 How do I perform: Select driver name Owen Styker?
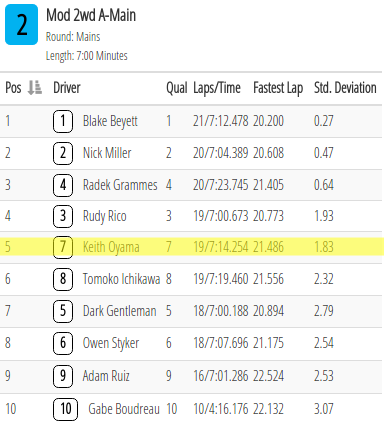point(111,343)
